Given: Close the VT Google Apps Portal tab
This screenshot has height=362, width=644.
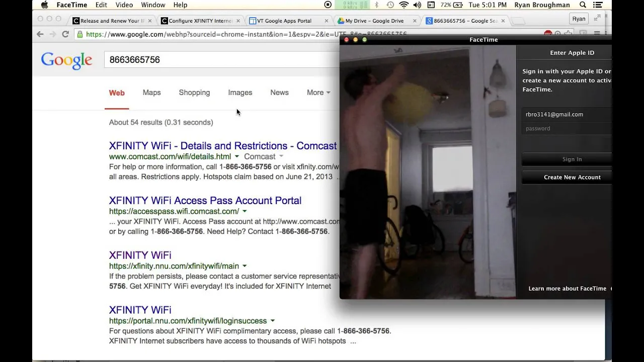Looking at the screenshot, I should pyautogui.click(x=326, y=21).
